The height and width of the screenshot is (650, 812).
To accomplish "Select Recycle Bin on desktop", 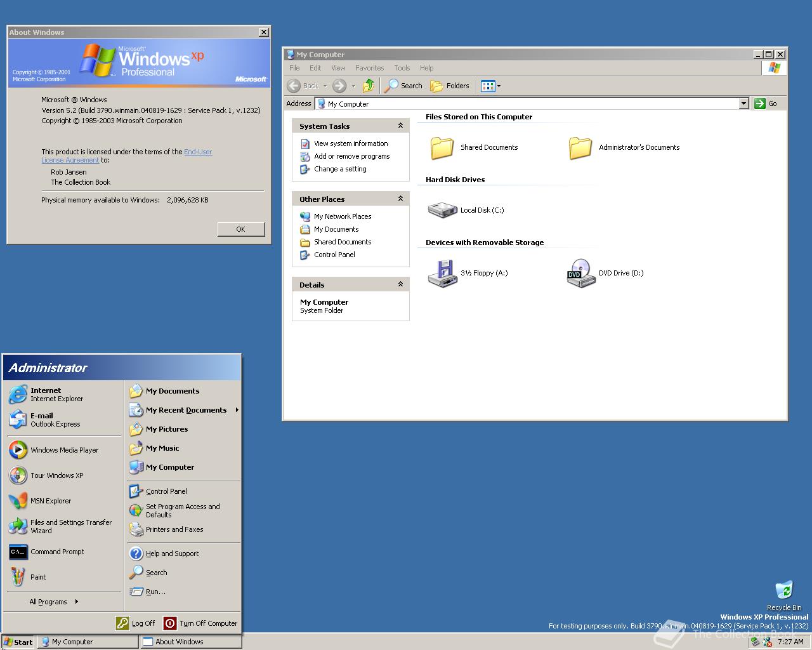I will pos(784,595).
